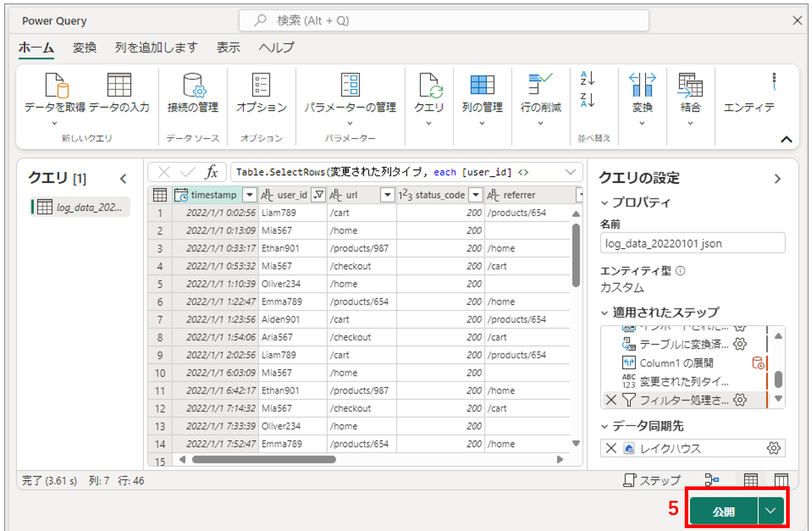This screenshot has width=812, height=531.
Task: Confirm formula with the checkmark icon
Action: (188, 172)
